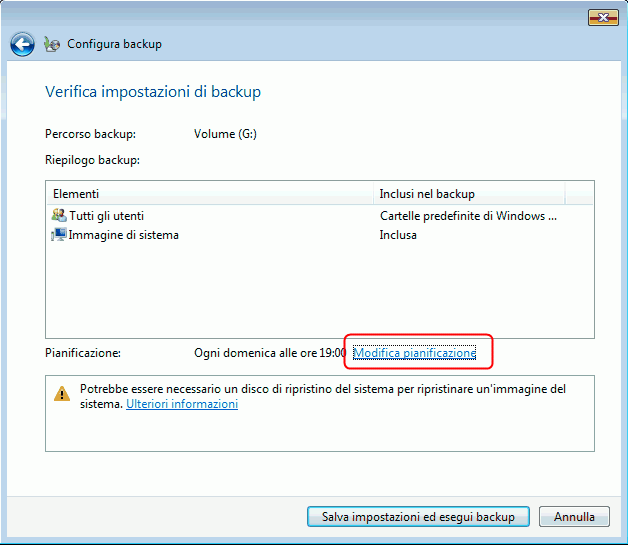Viewport: 628px width, 545px height.
Task: Click the Configura backup wizard icon
Action: [52, 44]
